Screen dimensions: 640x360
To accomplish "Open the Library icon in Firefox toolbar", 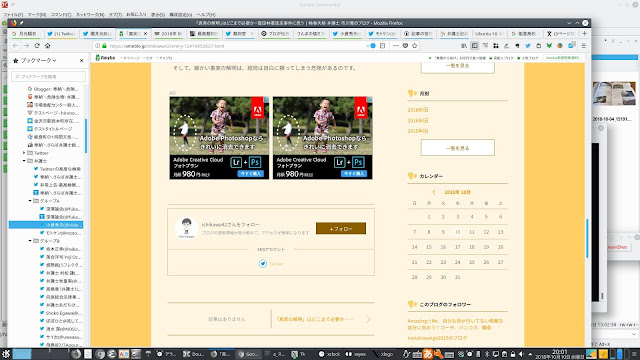I will click(x=464, y=46).
